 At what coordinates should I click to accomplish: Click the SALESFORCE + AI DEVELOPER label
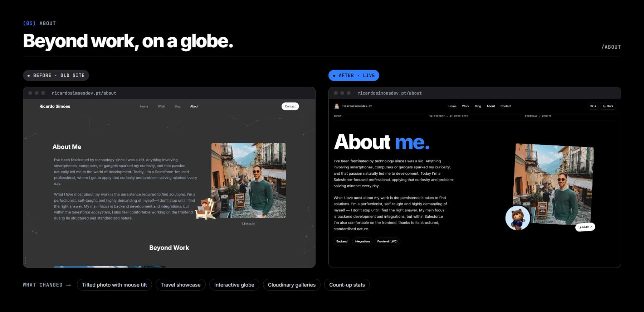[x=449, y=116]
